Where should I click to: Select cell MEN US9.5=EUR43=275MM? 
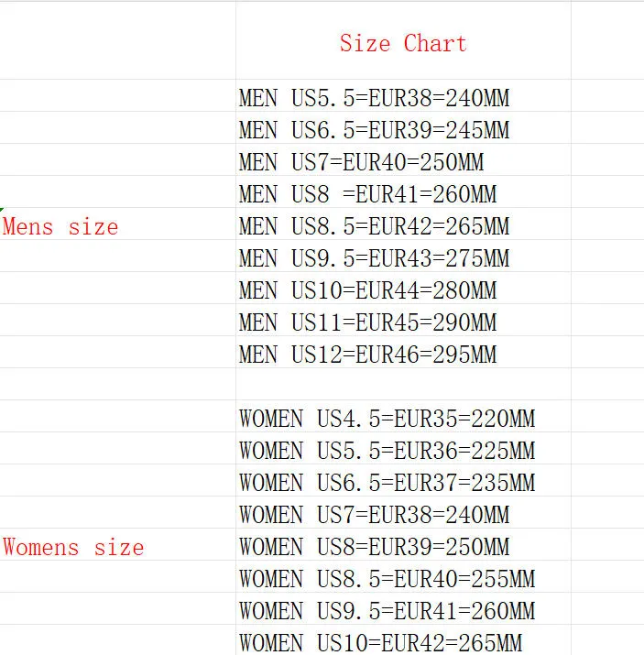coord(403,257)
